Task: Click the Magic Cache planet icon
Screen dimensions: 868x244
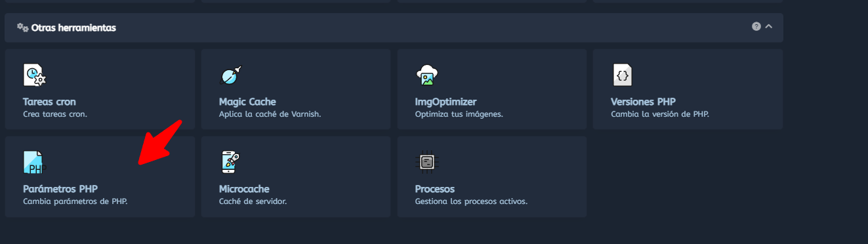Action: [x=230, y=75]
